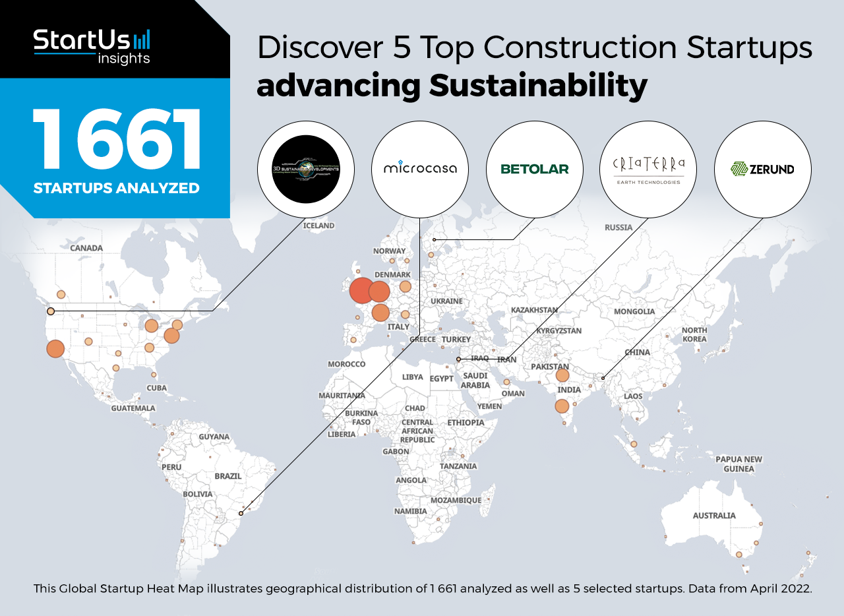
Task: Click the INDIA country label
Action: point(569,390)
